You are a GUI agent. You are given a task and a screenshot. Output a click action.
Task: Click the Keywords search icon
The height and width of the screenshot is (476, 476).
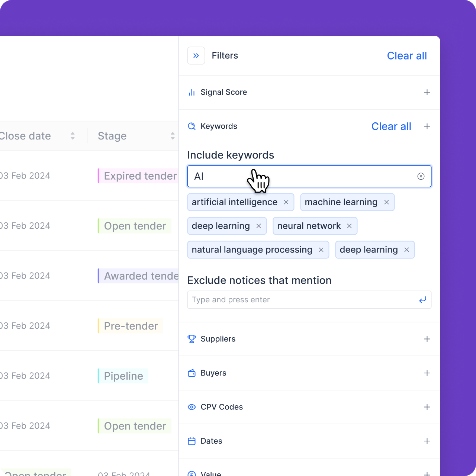coord(192,126)
